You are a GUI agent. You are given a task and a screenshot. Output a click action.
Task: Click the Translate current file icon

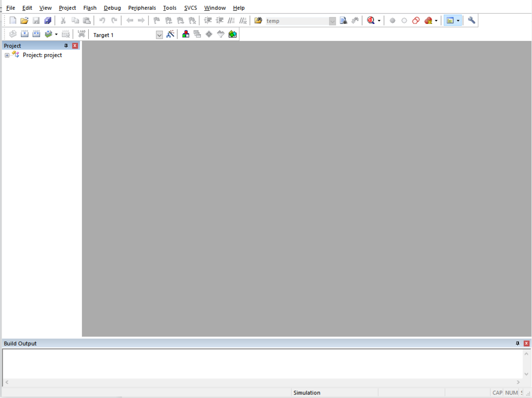coord(13,35)
